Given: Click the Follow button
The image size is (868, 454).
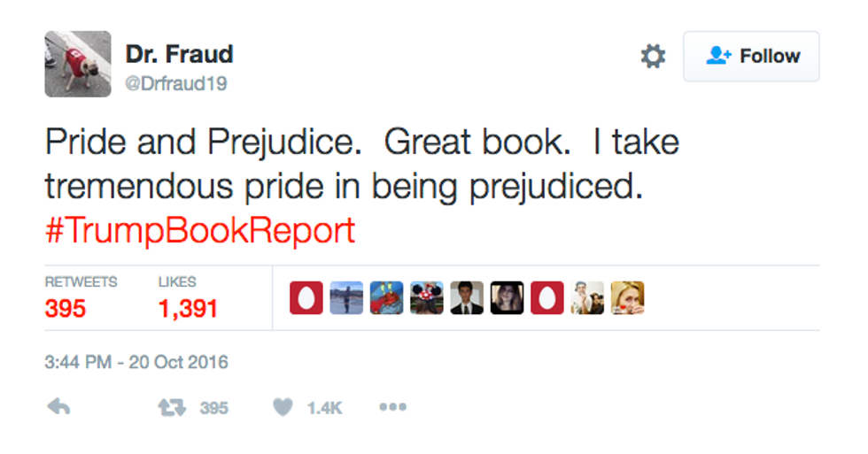Looking at the screenshot, I should pos(751,57).
